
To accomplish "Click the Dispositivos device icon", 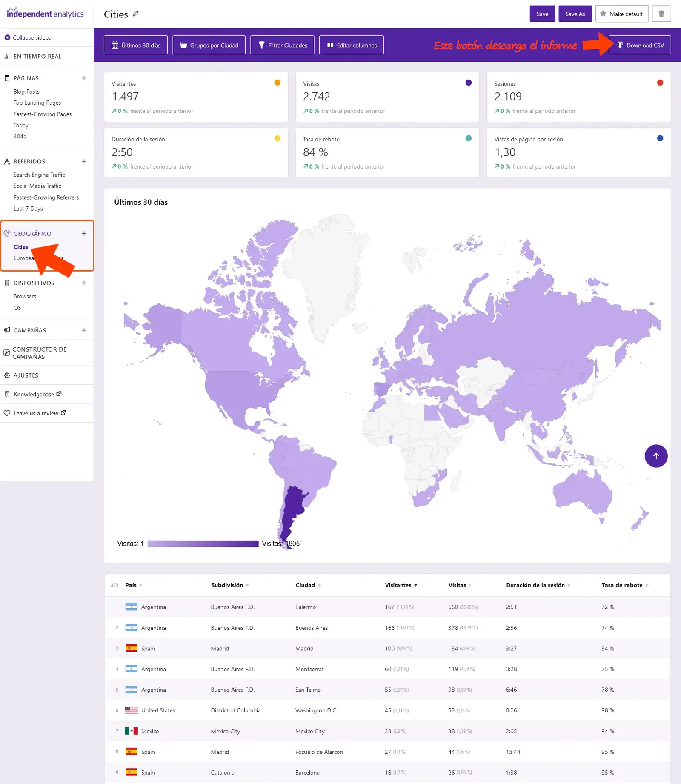I will click(7, 283).
